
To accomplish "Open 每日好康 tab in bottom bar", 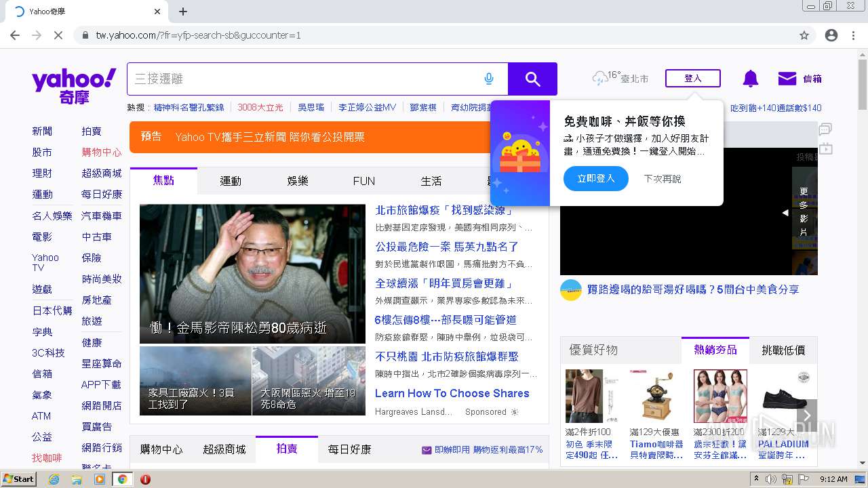I will coord(350,449).
